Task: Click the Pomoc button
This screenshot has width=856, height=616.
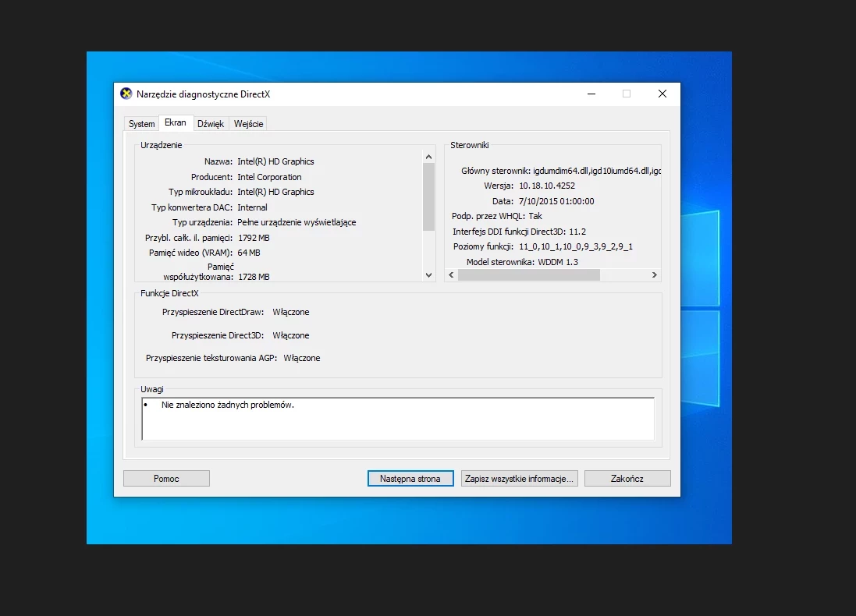Action: coord(166,479)
